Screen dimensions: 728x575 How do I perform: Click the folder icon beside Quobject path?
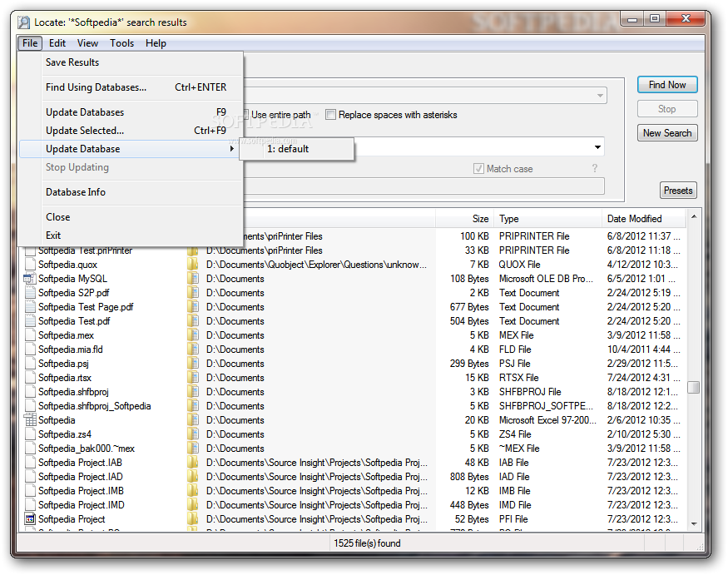pos(193,265)
